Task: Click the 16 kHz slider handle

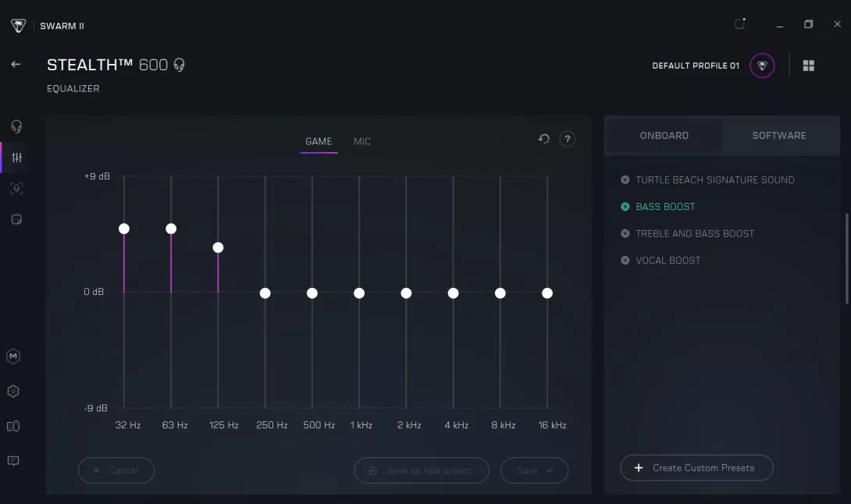Action: 547,293
